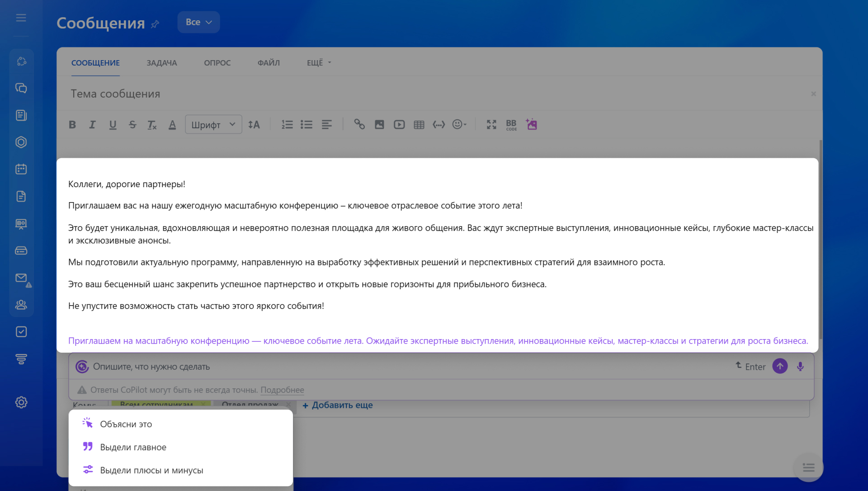This screenshot has width=868, height=491.
Task: Expand the Все filter dropdown
Action: pyautogui.click(x=198, y=22)
